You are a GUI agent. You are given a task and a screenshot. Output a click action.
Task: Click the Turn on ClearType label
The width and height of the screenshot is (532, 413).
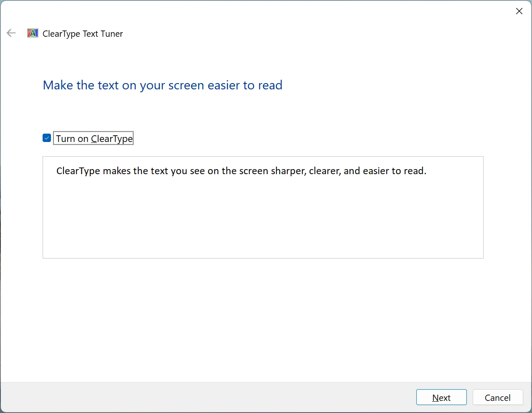coord(94,138)
